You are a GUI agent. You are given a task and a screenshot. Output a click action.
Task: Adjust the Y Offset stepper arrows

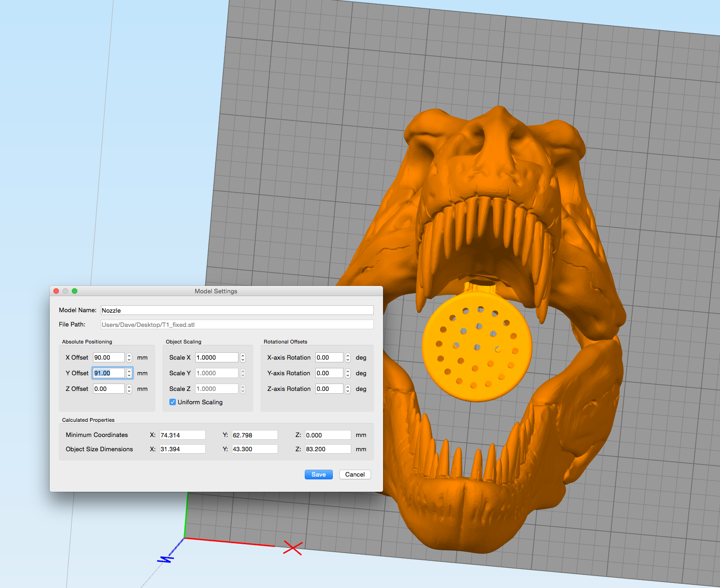(129, 373)
